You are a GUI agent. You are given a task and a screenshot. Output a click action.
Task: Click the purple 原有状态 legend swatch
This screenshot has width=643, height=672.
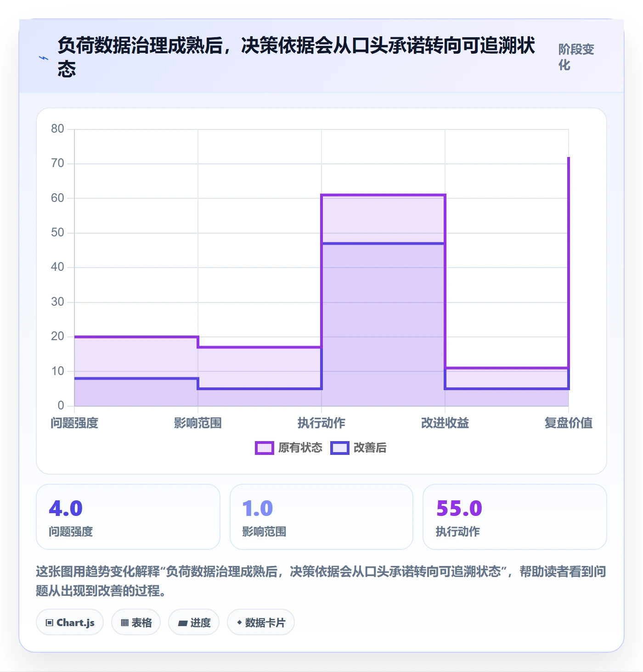pyautogui.click(x=265, y=448)
